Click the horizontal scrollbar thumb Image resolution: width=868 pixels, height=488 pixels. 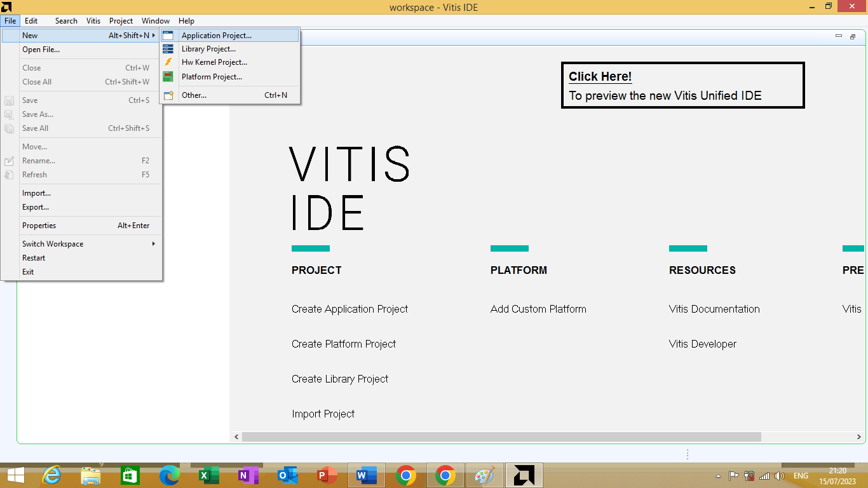pyautogui.click(x=501, y=437)
